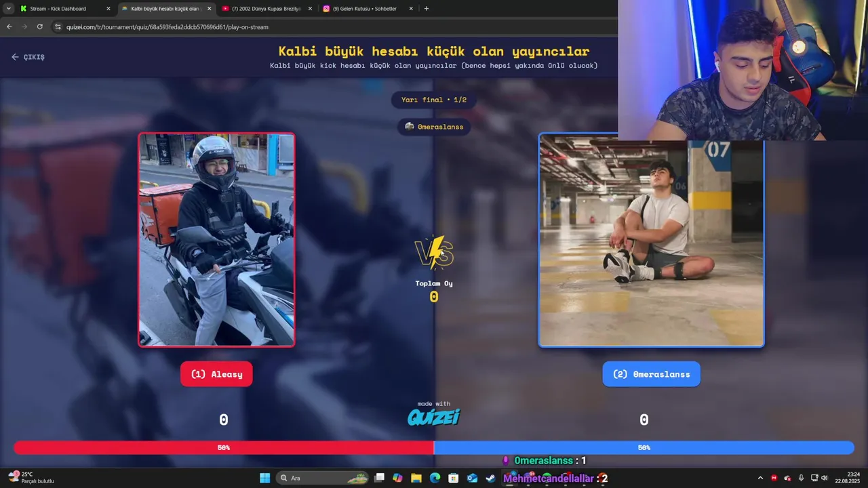868x488 pixels.
Task: Click the Yarı final 1/2 round badge
Action: [x=434, y=100]
